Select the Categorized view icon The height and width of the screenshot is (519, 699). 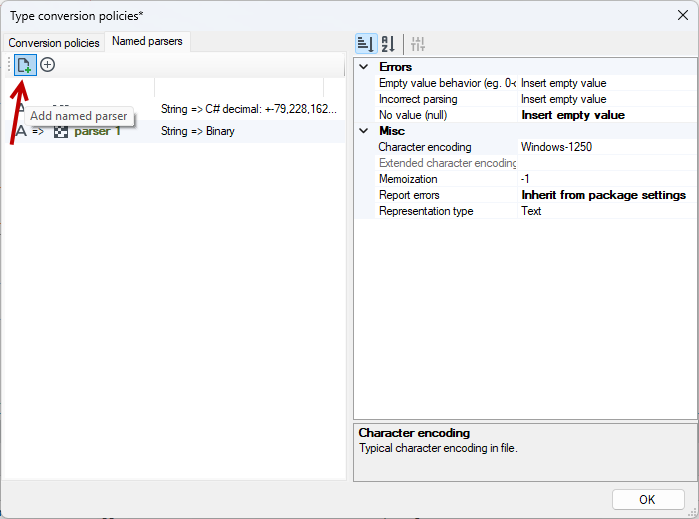(366, 44)
